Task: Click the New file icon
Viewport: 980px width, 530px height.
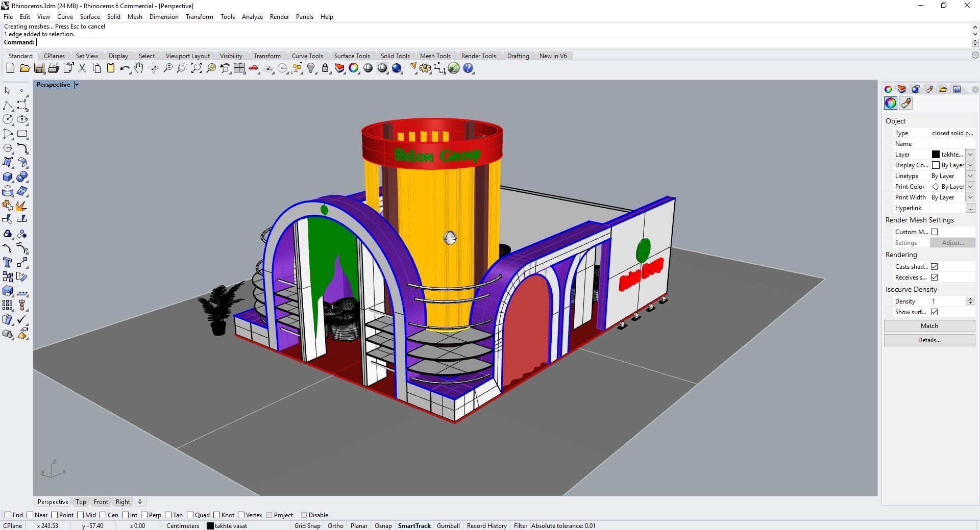Action: [10, 68]
